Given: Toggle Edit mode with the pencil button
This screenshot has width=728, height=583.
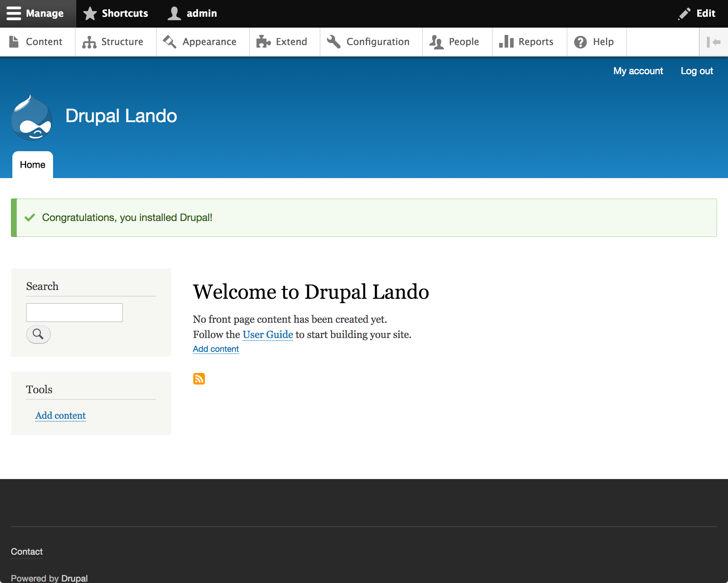Looking at the screenshot, I should pyautogui.click(x=696, y=13).
